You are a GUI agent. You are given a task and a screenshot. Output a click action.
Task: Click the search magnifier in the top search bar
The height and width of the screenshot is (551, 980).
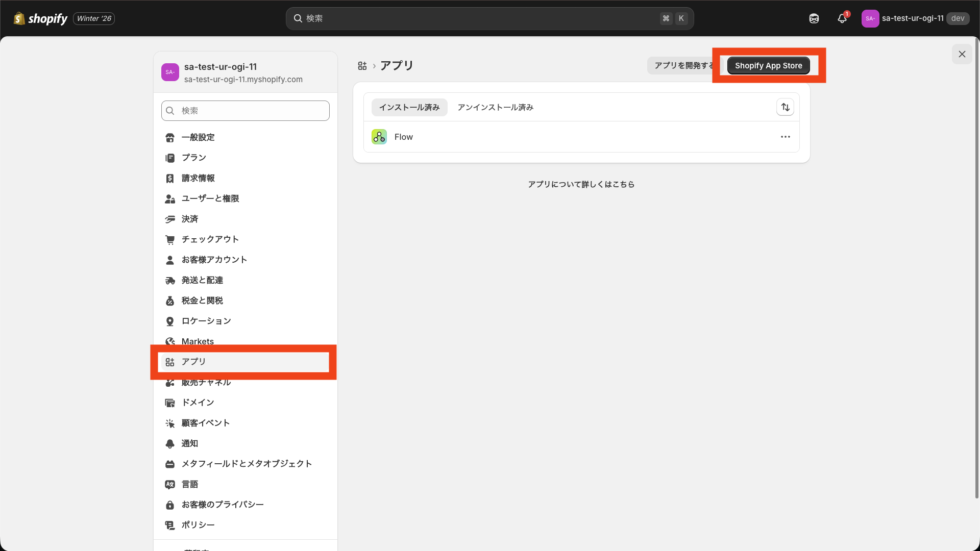pyautogui.click(x=299, y=18)
